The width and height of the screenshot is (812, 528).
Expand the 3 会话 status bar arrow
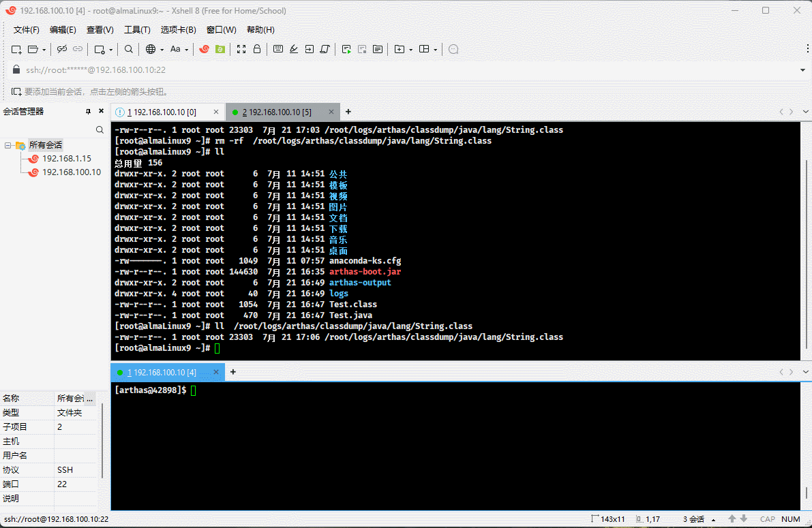714,519
